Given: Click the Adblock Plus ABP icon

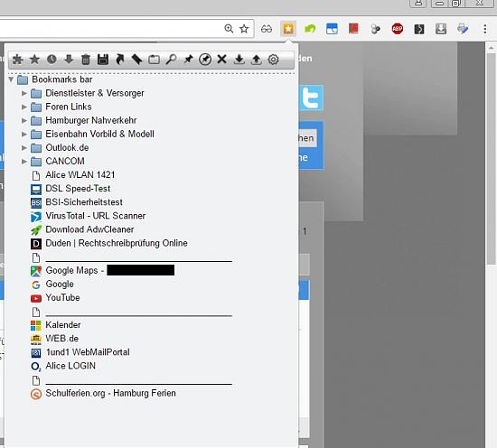Looking at the screenshot, I should (398, 29).
